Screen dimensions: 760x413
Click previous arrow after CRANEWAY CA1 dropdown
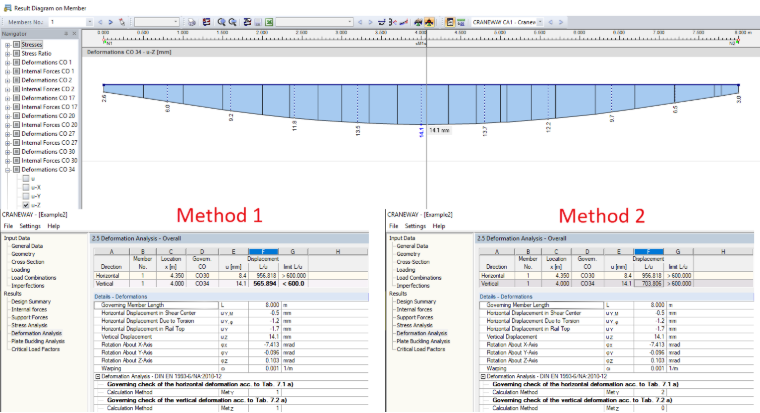(x=551, y=22)
